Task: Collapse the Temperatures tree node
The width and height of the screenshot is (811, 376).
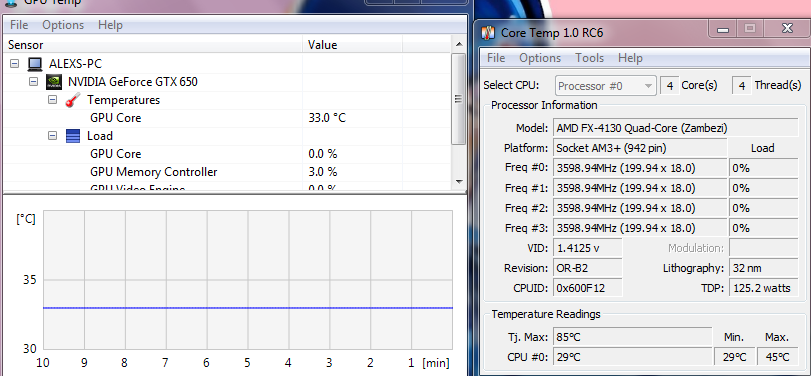Action: [x=52, y=100]
